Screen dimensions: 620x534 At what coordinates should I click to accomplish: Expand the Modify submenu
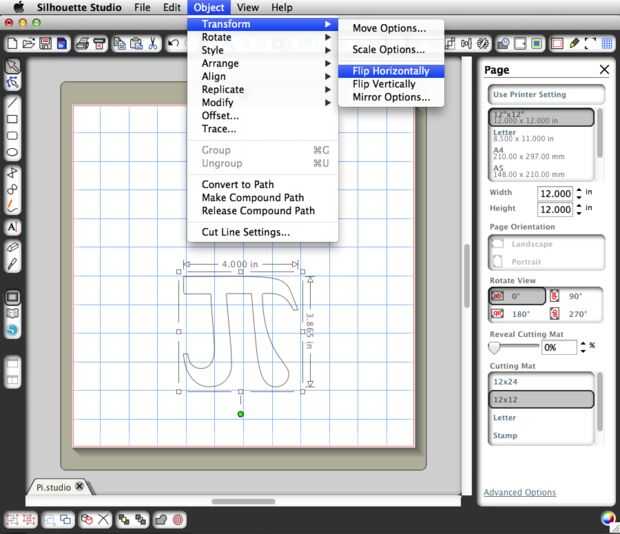263,102
